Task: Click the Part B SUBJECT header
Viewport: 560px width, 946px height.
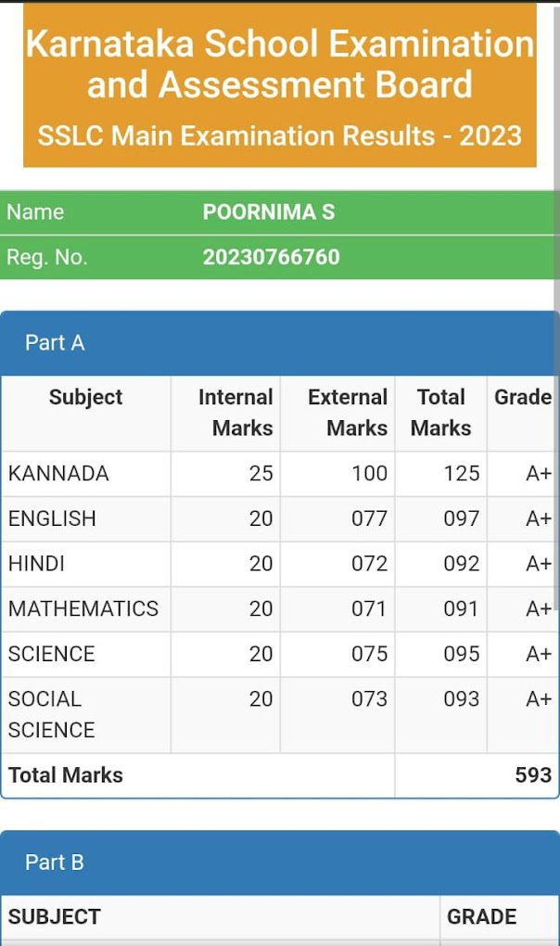Action: point(54,917)
